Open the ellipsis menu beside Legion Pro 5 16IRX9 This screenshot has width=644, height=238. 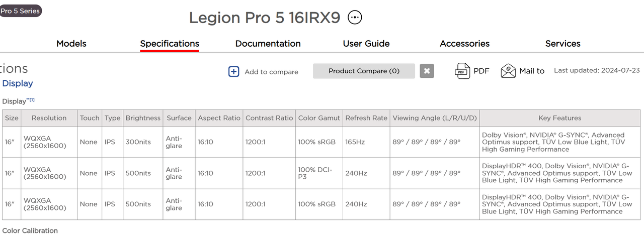(355, 18)
